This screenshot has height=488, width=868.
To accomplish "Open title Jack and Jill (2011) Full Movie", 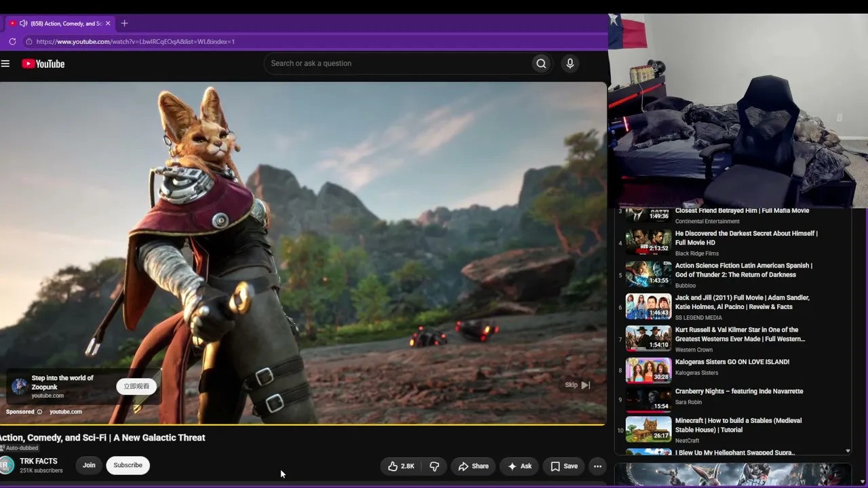I will pyautogui.click(x=743, y=302).
